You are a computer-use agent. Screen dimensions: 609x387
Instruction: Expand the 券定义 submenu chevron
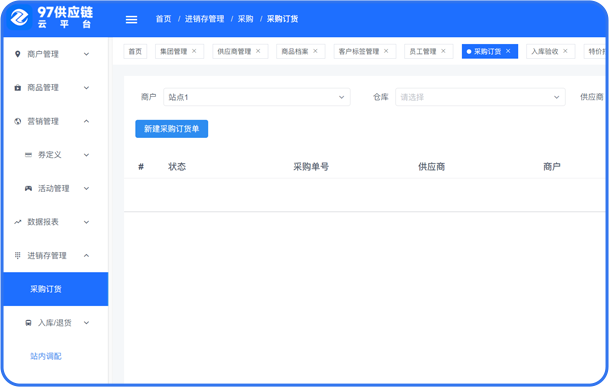[x=87, y=155]
